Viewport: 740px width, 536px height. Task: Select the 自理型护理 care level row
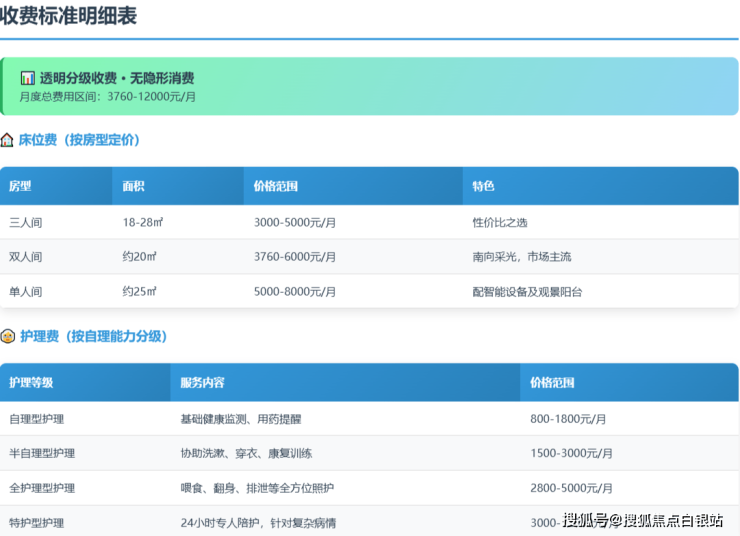click(36, 419)
